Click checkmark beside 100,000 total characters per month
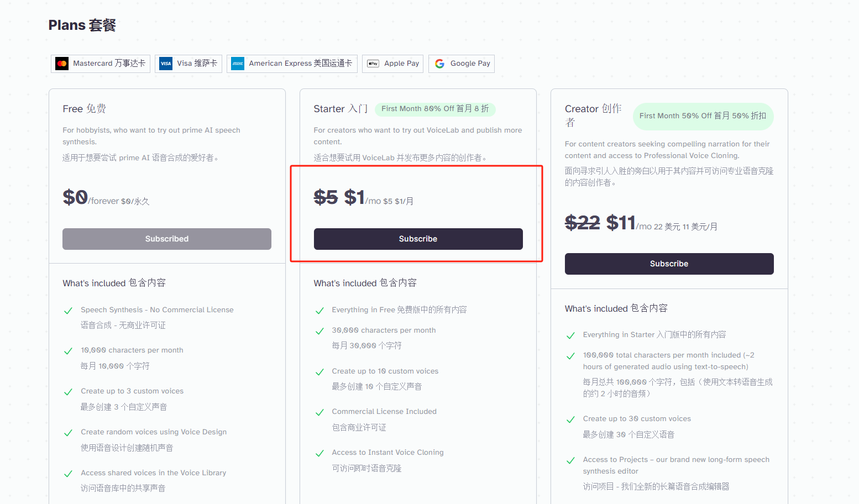 pos(570,356)
